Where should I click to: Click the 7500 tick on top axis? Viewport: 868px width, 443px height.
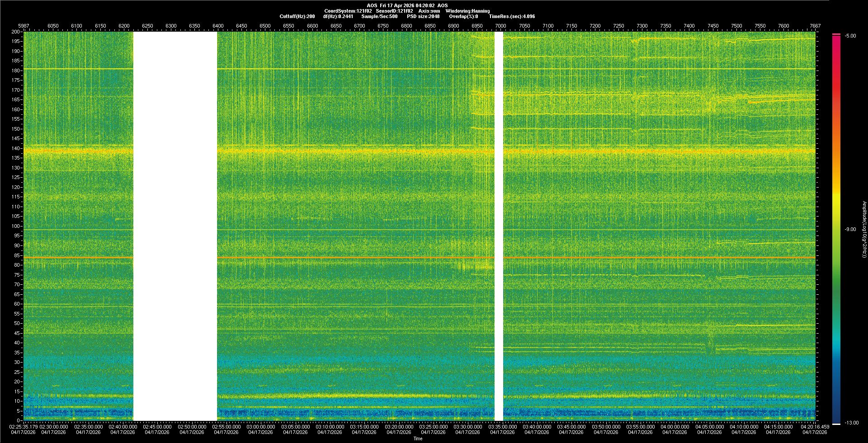click(736, 26)
